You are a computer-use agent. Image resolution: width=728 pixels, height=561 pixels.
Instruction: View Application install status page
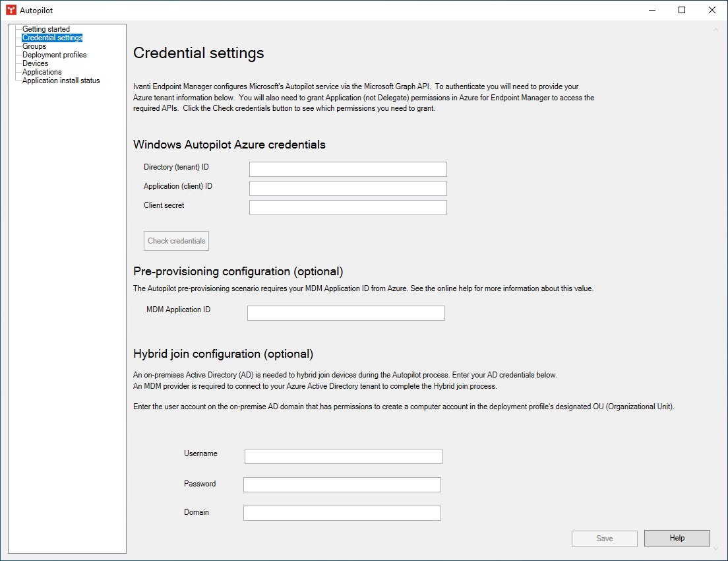click(61, 81)
